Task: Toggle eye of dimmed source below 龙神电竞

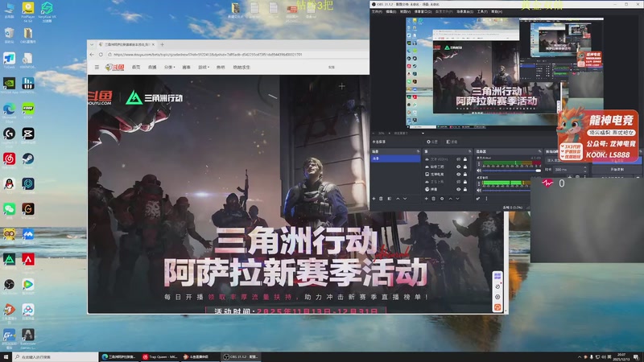Action: point(458,182)
